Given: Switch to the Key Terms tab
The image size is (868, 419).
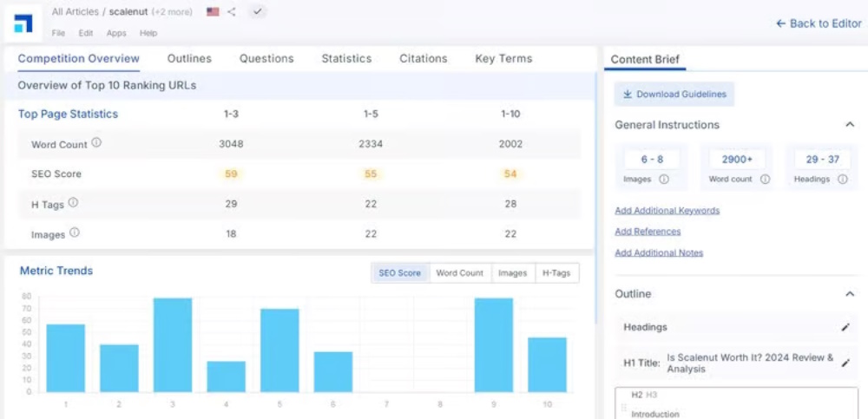Looking at the screenshot, I should coord(503,59).
